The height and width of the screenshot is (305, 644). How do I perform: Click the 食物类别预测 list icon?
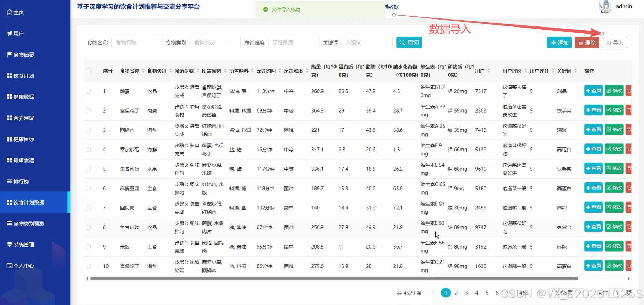click(x=9, y=223)
